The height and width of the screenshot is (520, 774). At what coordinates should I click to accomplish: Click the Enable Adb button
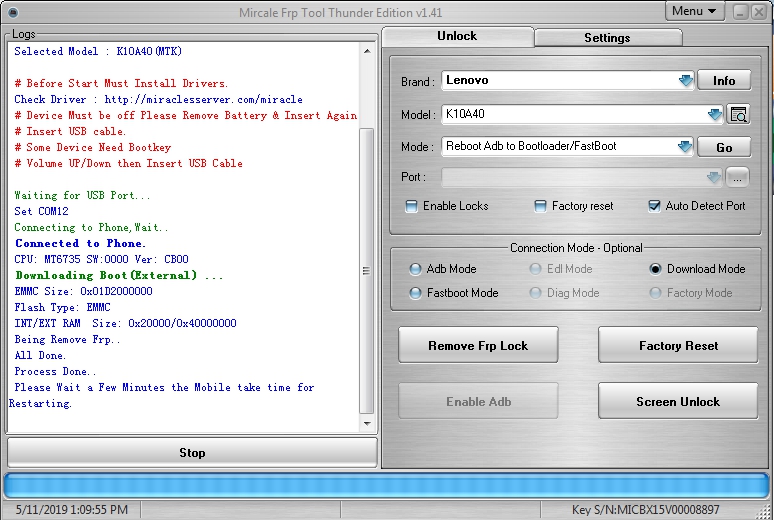[x=478, y=401]
